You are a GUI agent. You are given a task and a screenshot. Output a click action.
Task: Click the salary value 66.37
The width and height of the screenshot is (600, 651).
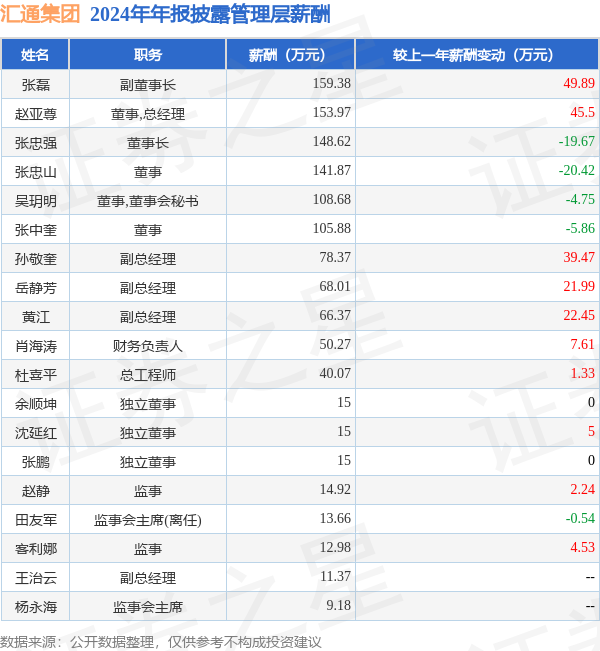pyautogui.click(x=335, y=315)
